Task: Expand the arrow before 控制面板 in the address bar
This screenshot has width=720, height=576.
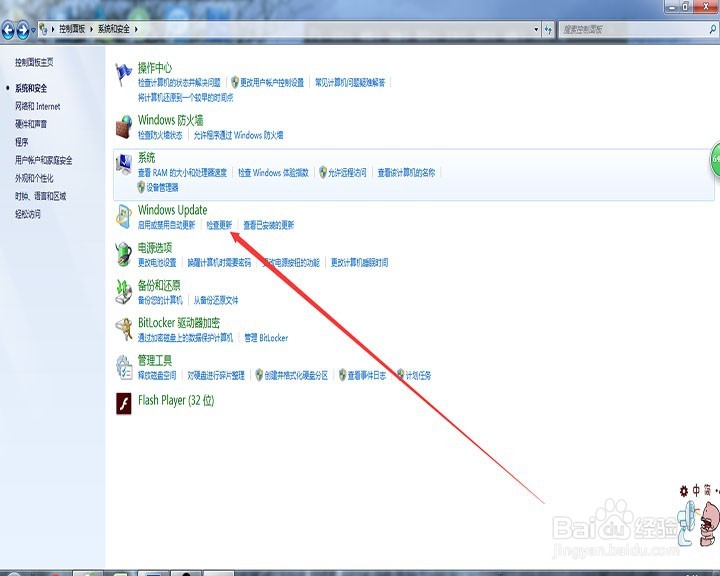Action: tap(53, 29)
